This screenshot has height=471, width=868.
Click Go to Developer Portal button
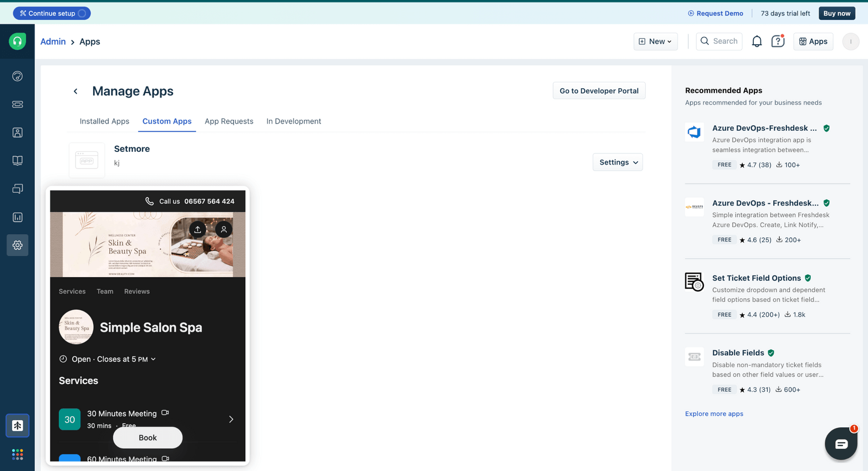[599, 91]
